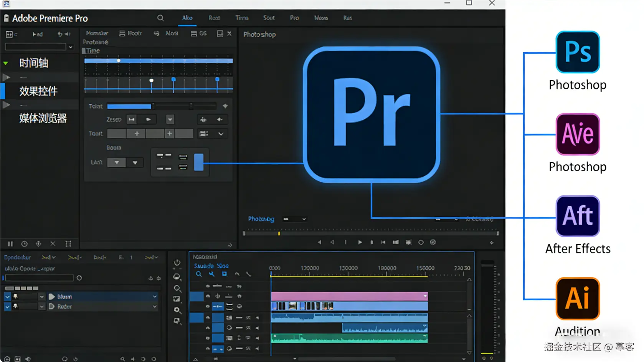The height and width of the screenshot is (362, 644).
Task: Click the search magnifier in the top bar
Action: click(x=160, y=18)
